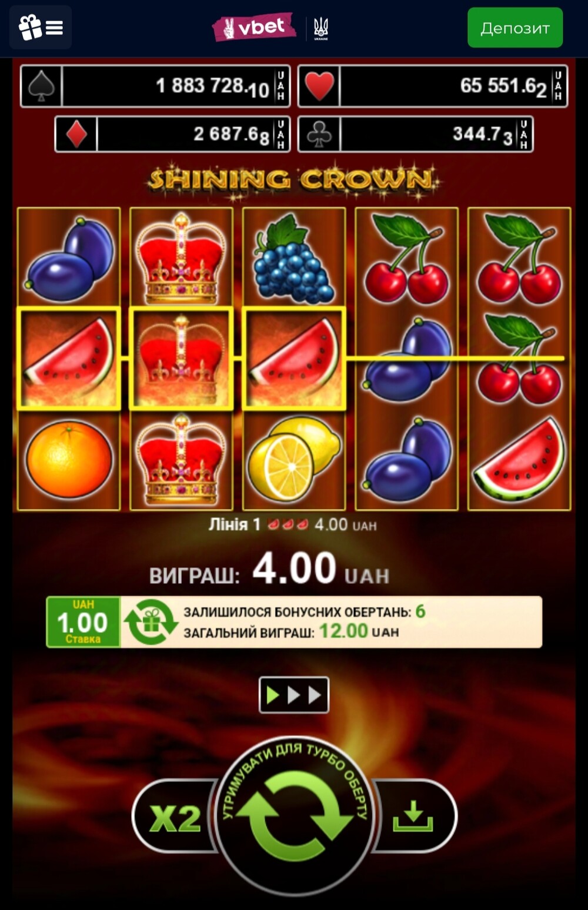Tap the orange symbol on the first reel

pyautogui.click(x=69, y=460)
